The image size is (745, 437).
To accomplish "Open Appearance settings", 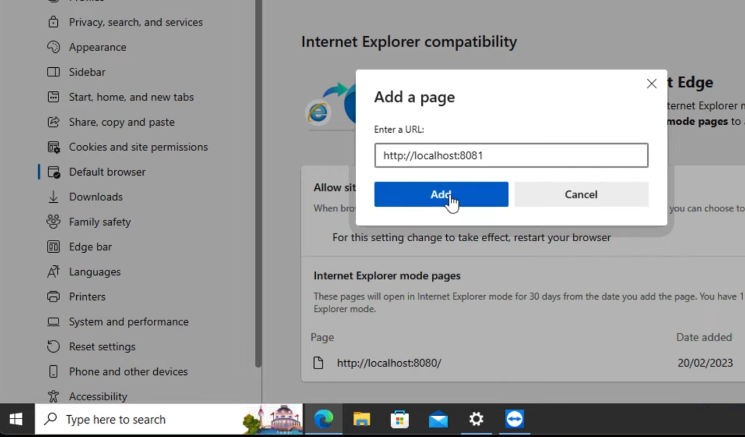I will point(97,47).
